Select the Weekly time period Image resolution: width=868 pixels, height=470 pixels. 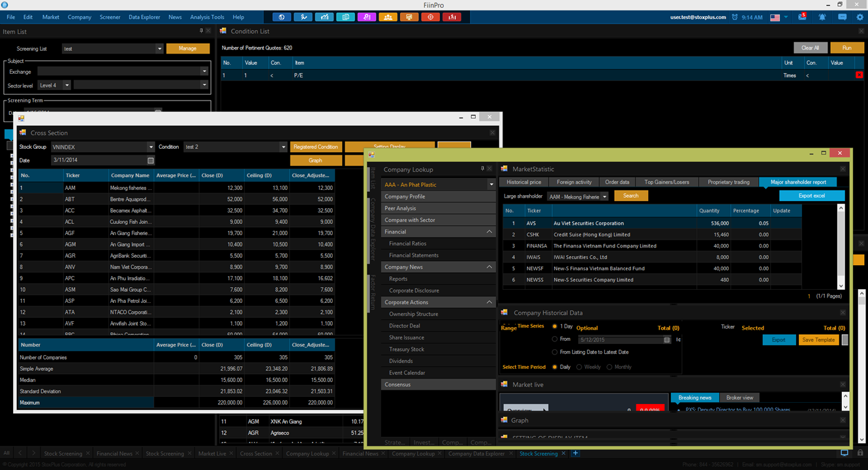click(x=579, y=367)
